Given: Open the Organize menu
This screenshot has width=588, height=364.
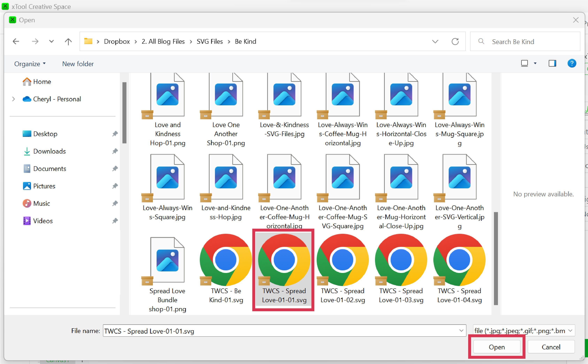Looking at the screenshot, I should click(30, 64).
